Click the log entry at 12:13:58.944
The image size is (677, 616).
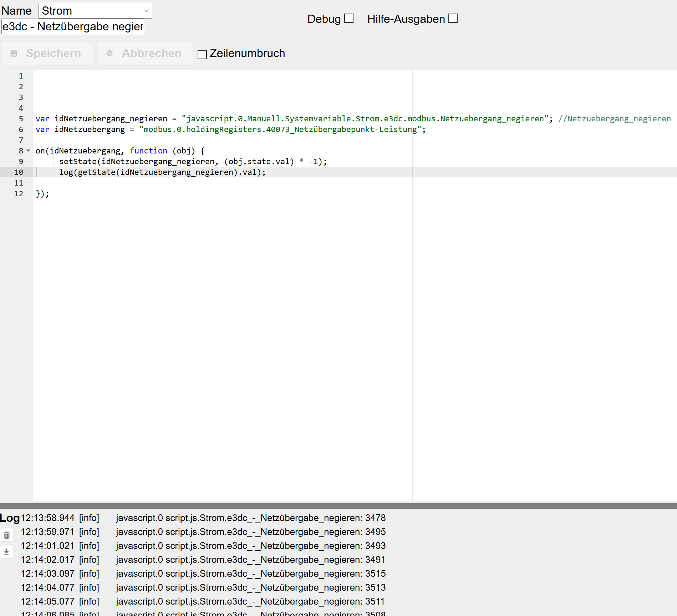coord(203,518)
